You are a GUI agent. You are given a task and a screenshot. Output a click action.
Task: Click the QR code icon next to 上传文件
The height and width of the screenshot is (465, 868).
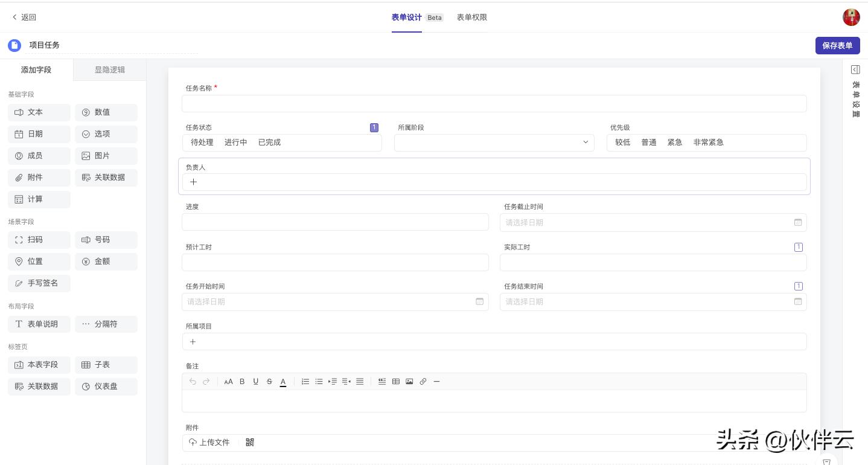250,442
